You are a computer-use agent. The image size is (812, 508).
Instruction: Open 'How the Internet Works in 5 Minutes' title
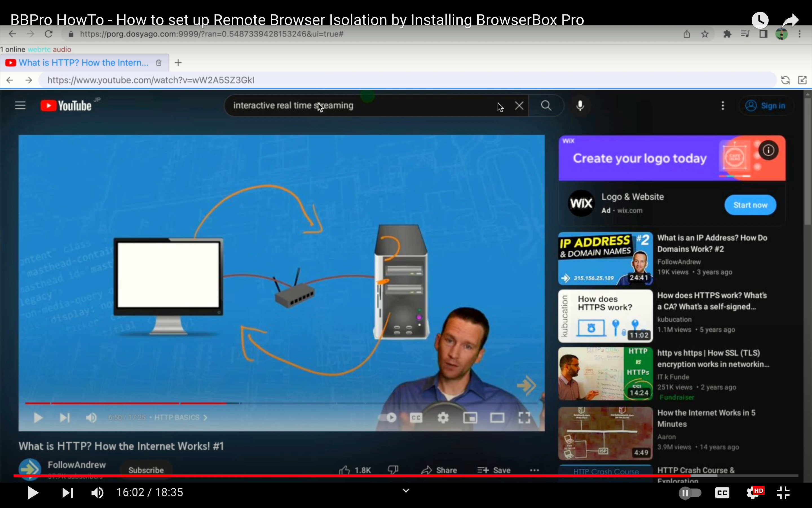[x=706, y=418]
